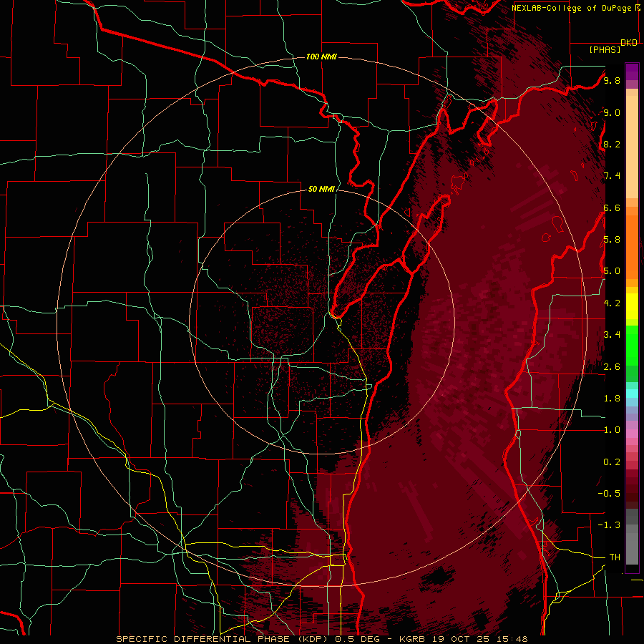Click the 4.2 legend scale value
644x644 pixels.
(x=612, y=303)
